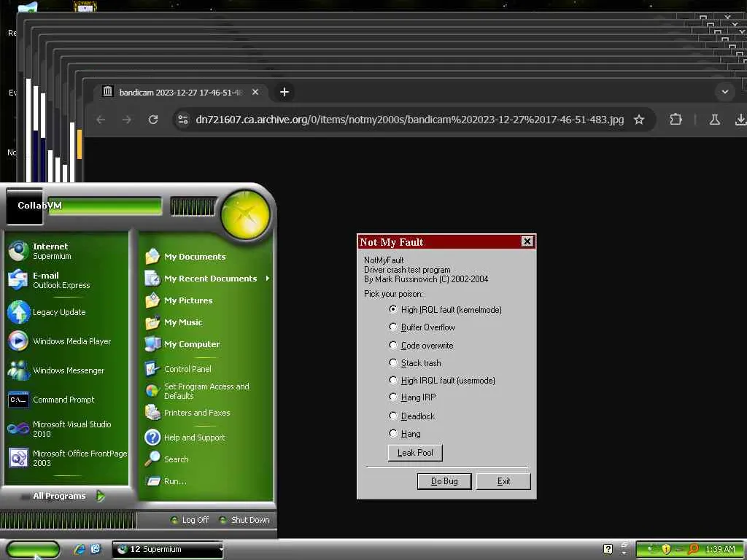Open Windows Messenger
This screenshot has height=560, width=747.
click(x=66, y=370)
